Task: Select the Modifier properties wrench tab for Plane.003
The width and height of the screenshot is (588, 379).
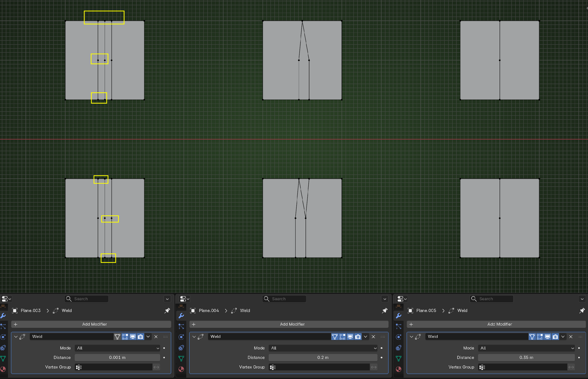Action: pyautogui.click(x=3, y=316)
